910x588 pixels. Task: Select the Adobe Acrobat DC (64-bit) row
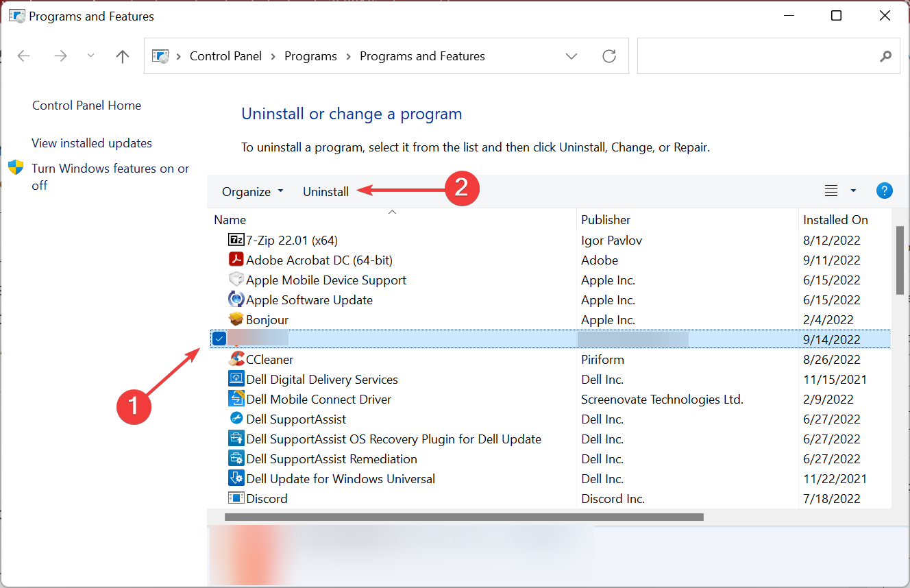(550, 260)
